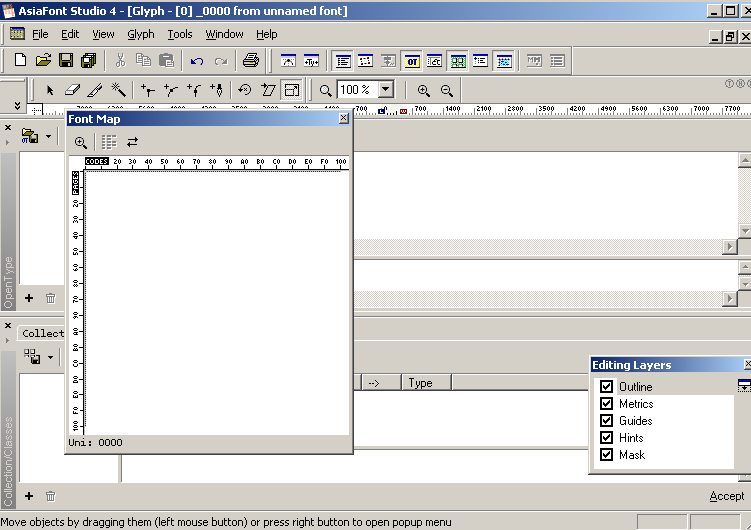Open the View menu
The image size is (751, 530).
pyautogui.click(x=103, y=34)
